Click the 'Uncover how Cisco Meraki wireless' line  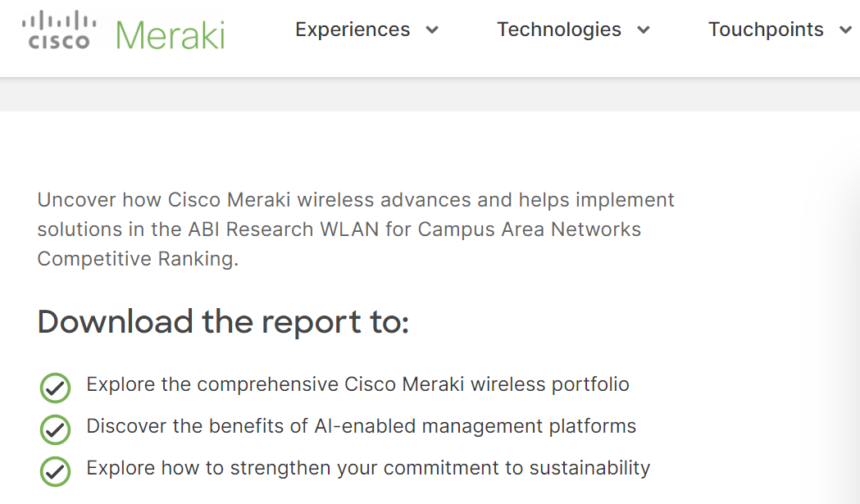356,200
